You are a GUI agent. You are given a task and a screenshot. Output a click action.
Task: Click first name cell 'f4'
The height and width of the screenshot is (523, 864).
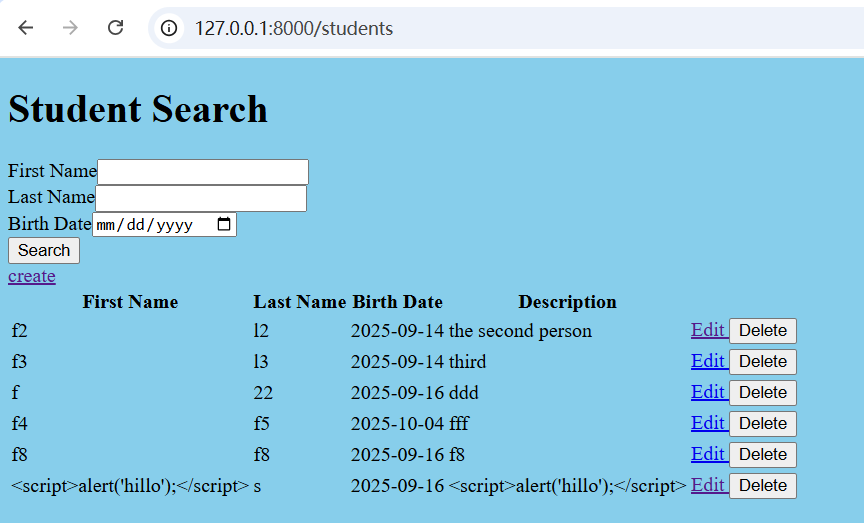coord(20,423)
